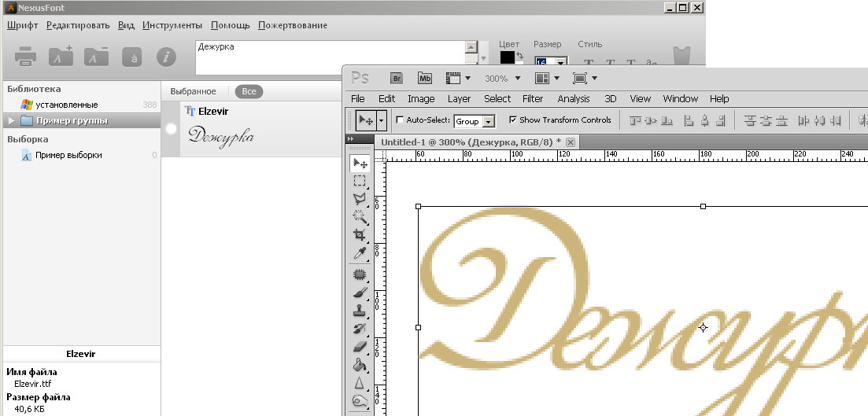Launch Adobe Bridge from Photoshop bar

point(397,78)
